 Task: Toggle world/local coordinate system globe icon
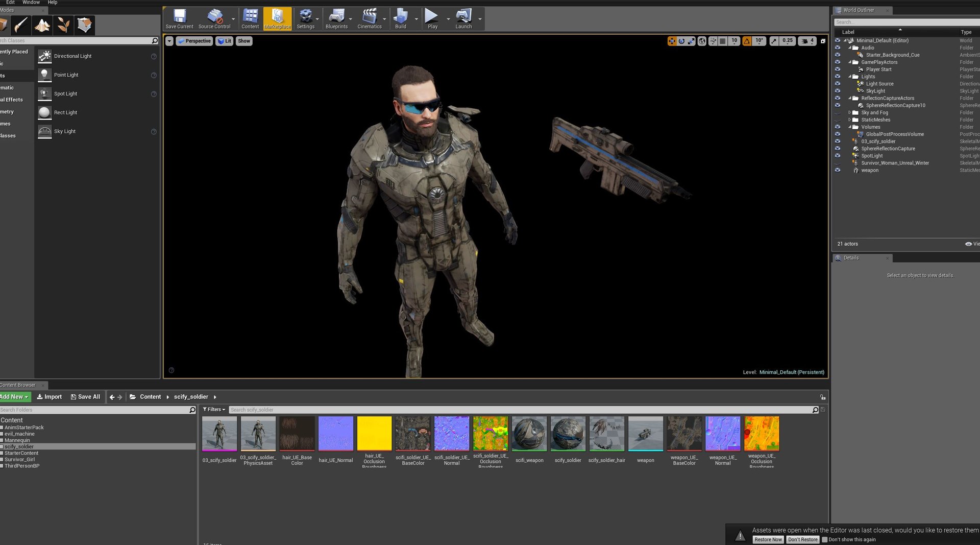click(702, 41)
